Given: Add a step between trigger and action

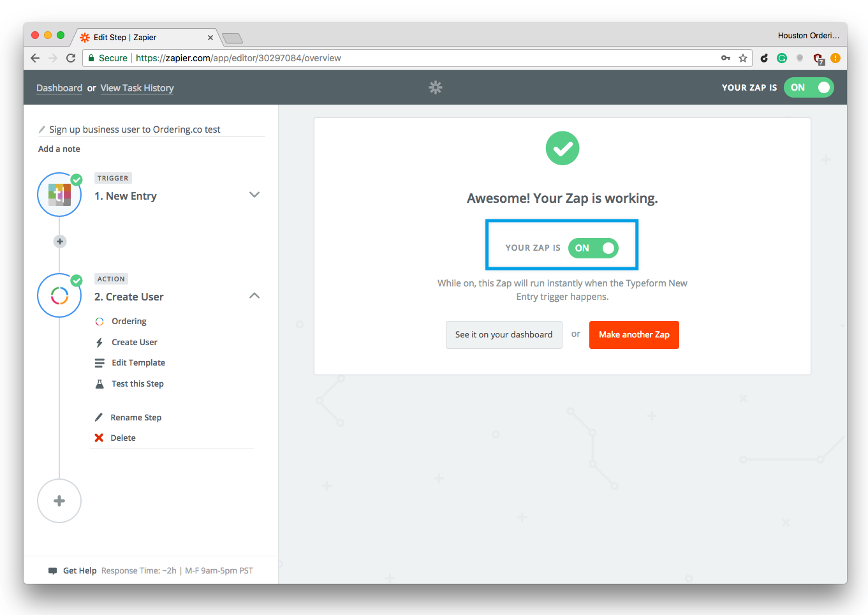Looking at the screenshot, I should pyautogui.click(x=60, y=241).
